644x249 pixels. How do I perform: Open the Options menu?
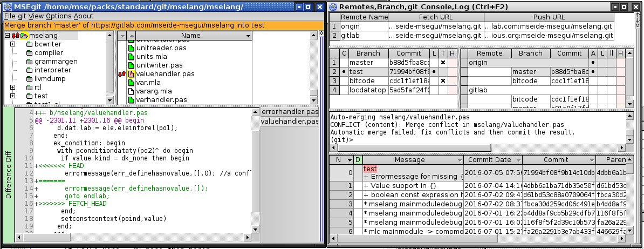click(x=58, y=16)
